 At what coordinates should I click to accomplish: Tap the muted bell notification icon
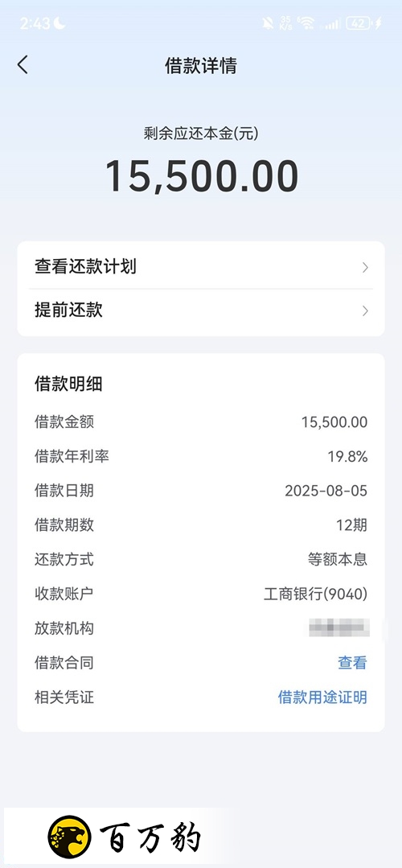pos(268,23)
